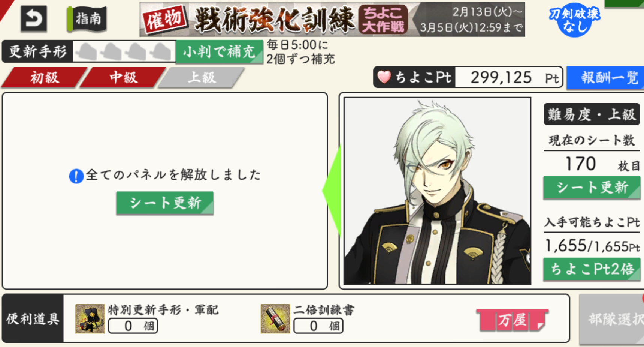The image size is (644, 347).
Task: Select the 上級 difficulty tab
Action: click(x=202, y=78)
